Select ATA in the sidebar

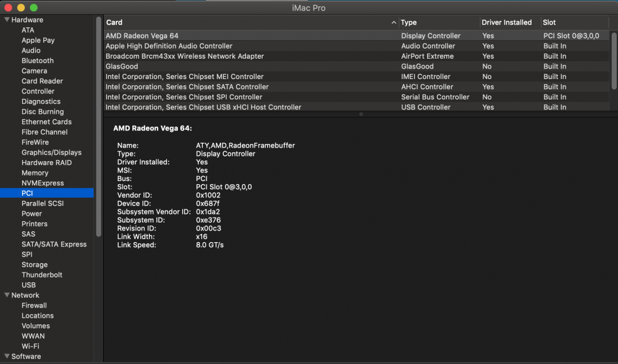[28, 30]
